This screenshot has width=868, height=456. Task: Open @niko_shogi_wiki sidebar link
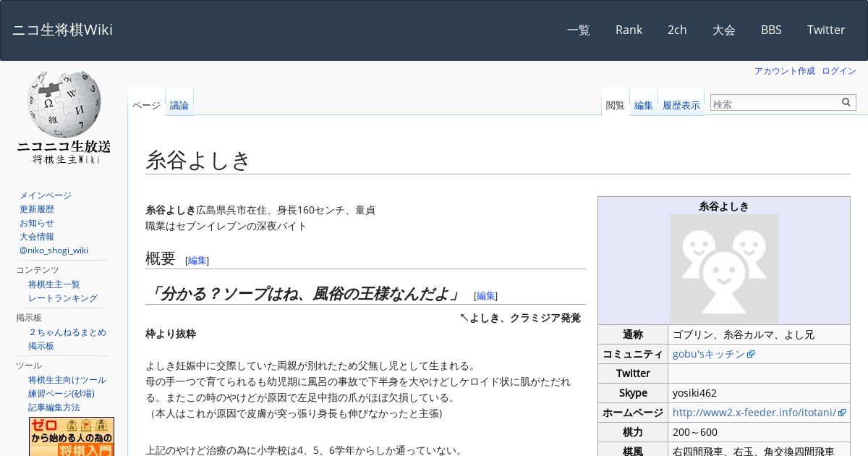(x=54, y=250)
